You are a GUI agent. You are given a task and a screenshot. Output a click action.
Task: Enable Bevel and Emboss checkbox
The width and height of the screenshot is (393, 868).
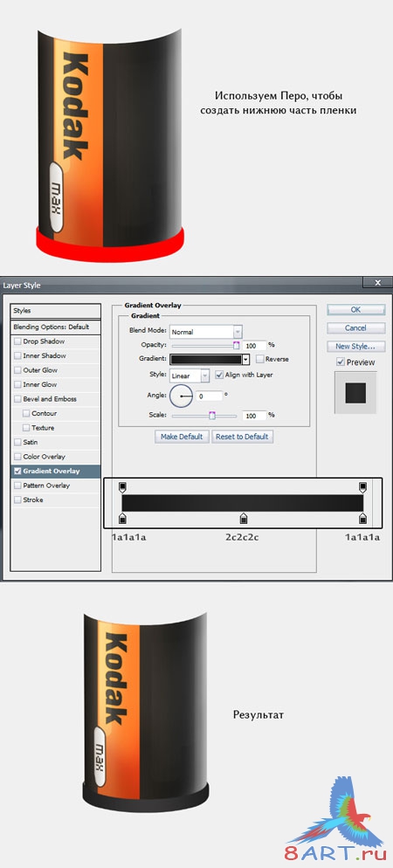point(17,399)
